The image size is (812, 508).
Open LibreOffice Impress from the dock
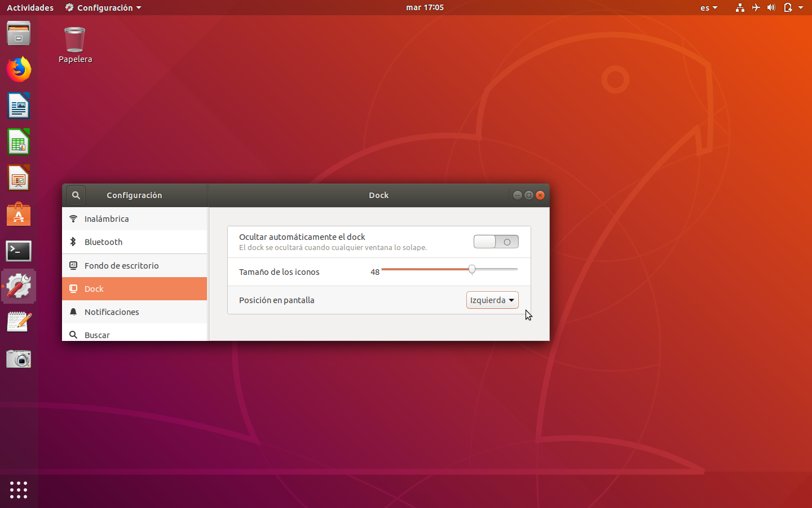point(19,178)
